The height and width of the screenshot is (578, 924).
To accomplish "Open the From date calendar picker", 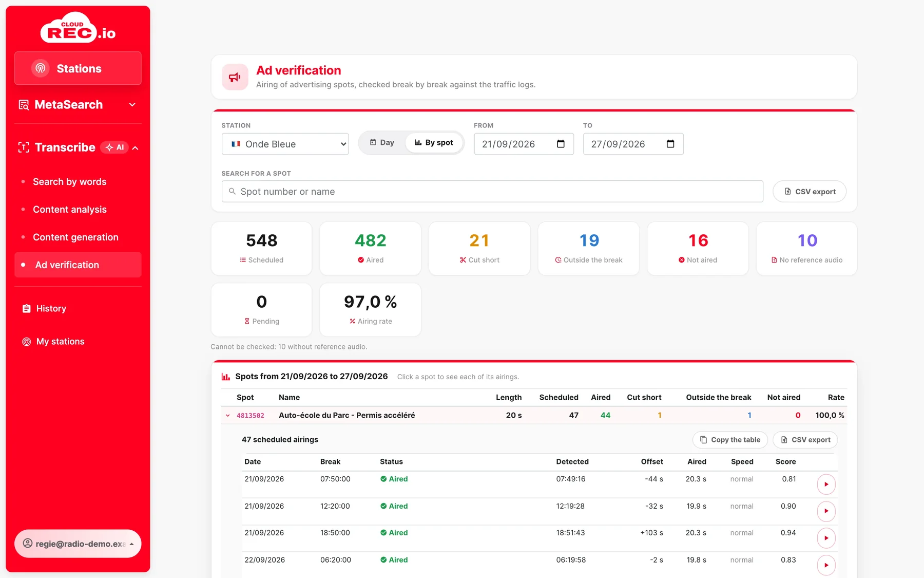I will [561, 144].
